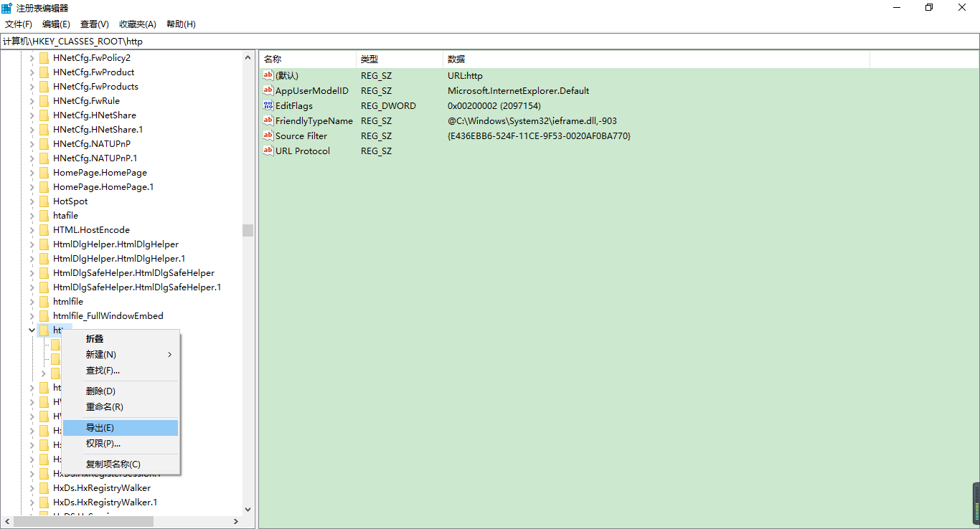Click the string icon of URL Protocol
The width and height of the screenshot is (980, 529).
pos(269,151)
